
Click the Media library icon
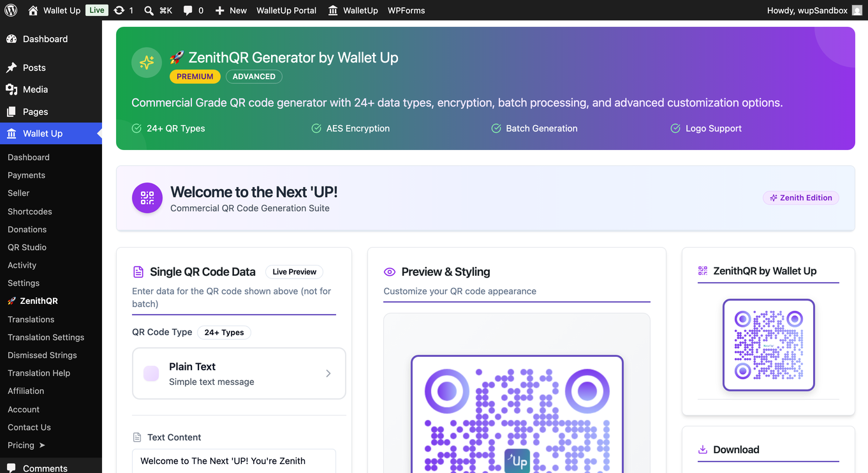click(x=11, y=89)
